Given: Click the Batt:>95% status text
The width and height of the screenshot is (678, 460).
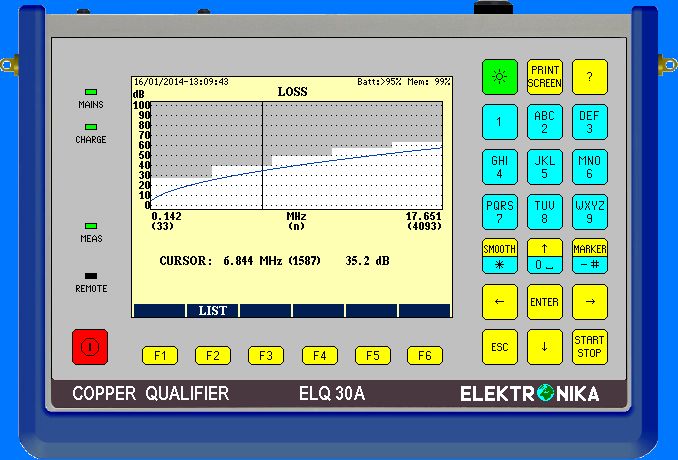Looking at the screenshot, I should (379, 81).
